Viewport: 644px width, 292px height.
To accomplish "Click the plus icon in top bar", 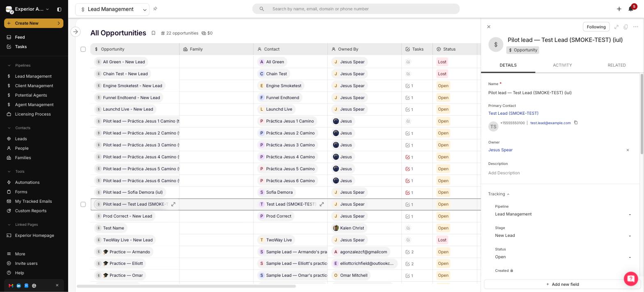I will pos(619,9).
